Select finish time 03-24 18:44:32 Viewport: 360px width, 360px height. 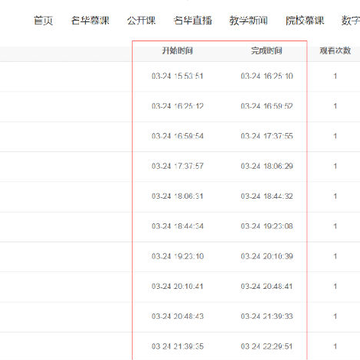point(267,196)
